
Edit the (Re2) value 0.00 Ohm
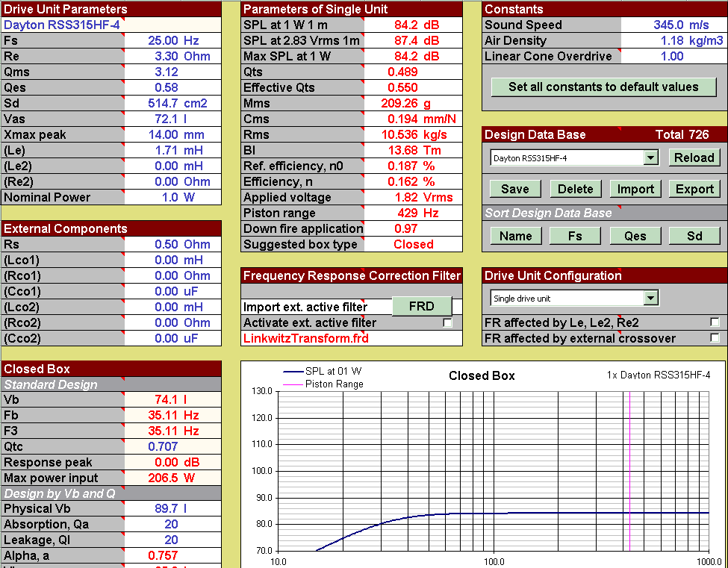172,181
